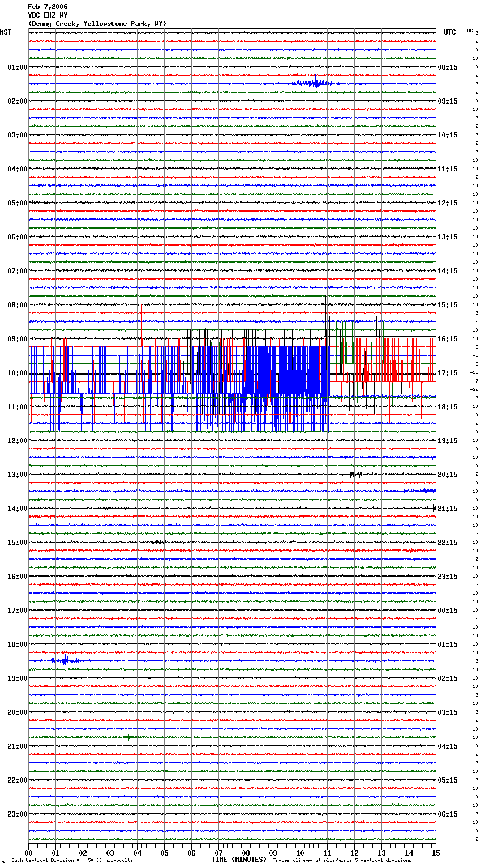Click the UTC time zone header
The image size is (481, 868).
pyautogui.click(x=450, y=32)
